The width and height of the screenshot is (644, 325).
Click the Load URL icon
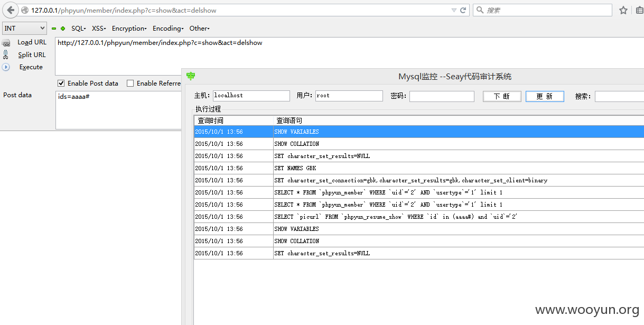coord(6,43)
